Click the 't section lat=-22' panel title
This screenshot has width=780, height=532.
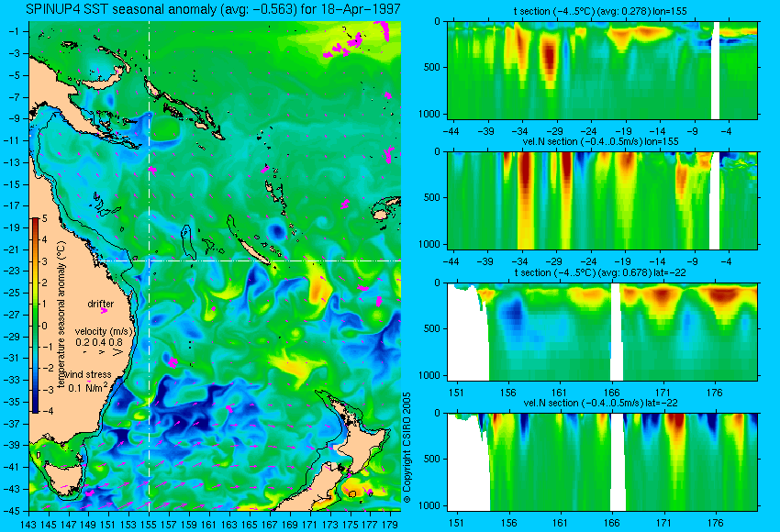click(601, 272)
